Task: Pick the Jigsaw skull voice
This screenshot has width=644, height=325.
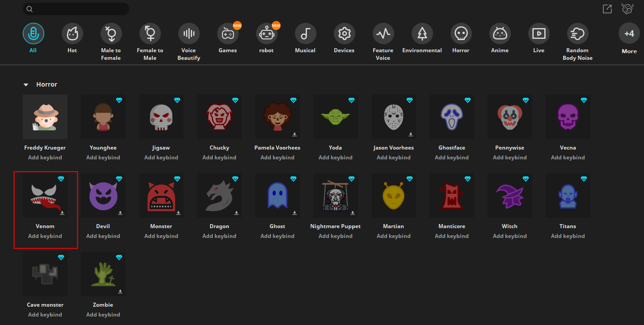Action: tap(161, 117)
